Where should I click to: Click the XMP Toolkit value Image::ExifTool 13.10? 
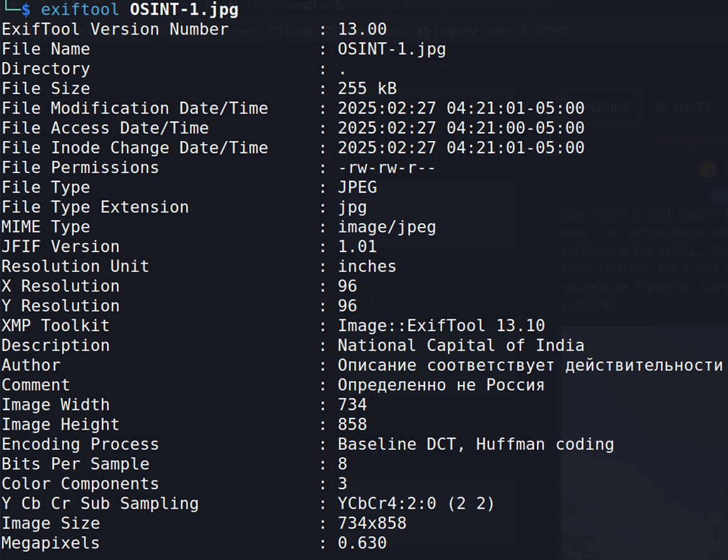coord(441,326)
